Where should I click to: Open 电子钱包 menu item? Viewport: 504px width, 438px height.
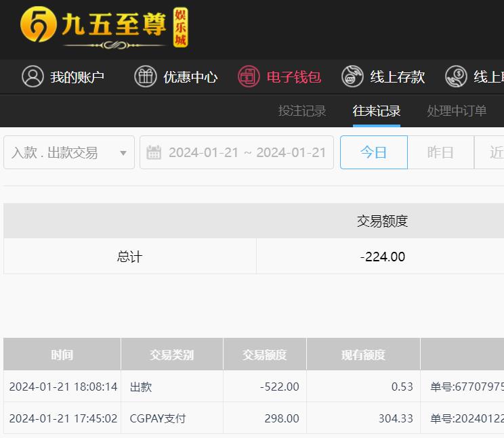pos(294,77)
